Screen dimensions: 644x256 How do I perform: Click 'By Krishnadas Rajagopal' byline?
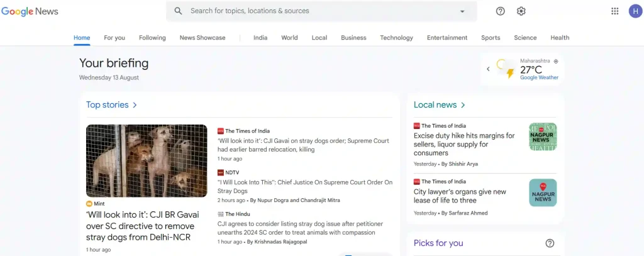click(277, 242)
